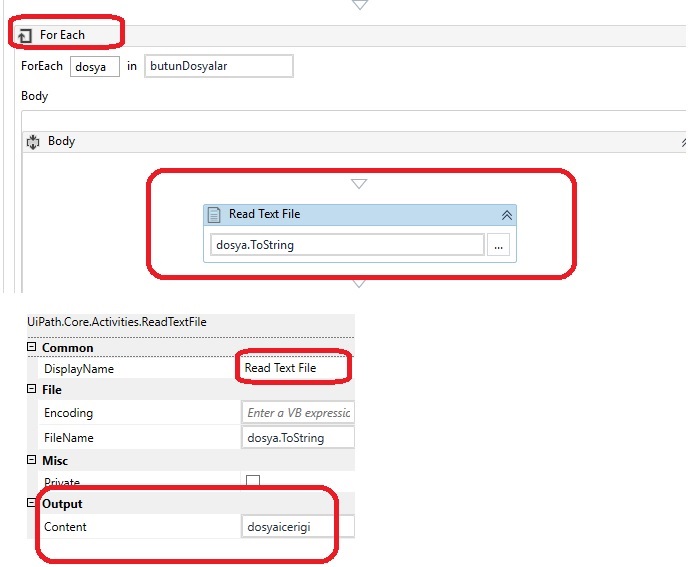Click the drop-point triangle above For Each
This screenshot has width=699, height=567.
[360, 5]
